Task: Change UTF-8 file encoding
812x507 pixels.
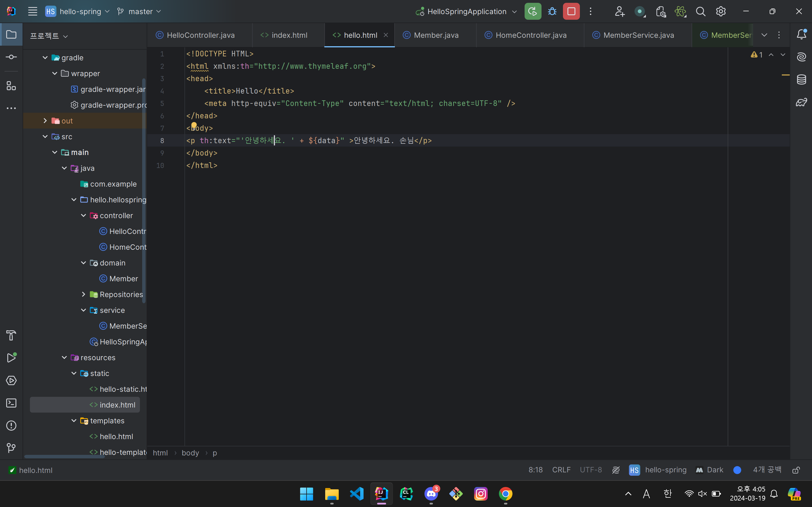Action: 591,470
